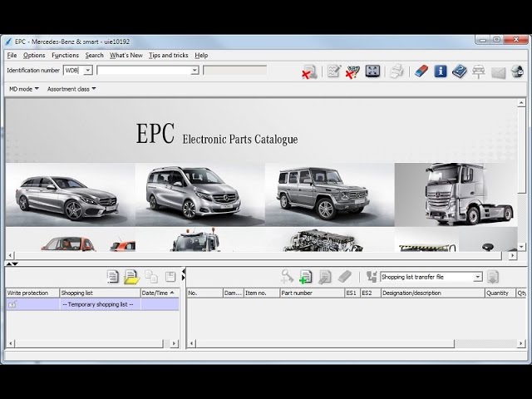Click the Shopping list column header
Image resolution: width=532 pixels, height=399 pixels.
coord(100,293)
